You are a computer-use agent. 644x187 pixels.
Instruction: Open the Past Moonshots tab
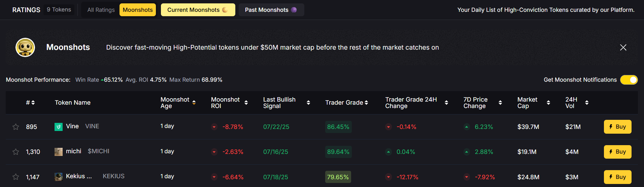click(271, 10)
